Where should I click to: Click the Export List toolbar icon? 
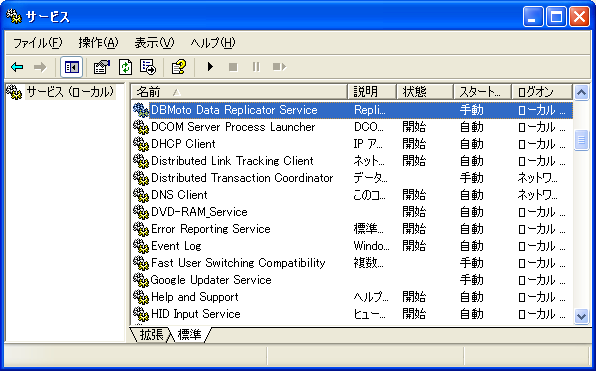point(148,67)
